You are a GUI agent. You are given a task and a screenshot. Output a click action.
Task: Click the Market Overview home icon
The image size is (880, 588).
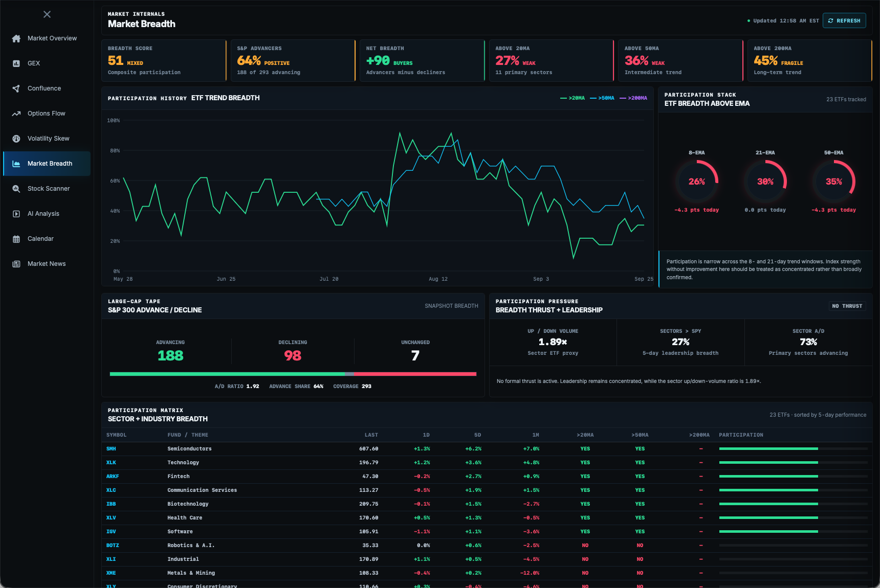[16, 38]
